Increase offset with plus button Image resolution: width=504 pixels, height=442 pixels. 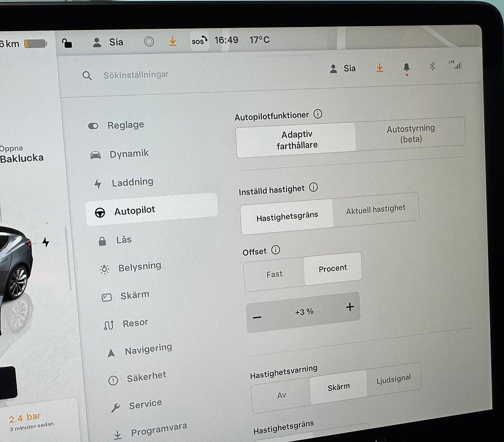coord(350,307)
